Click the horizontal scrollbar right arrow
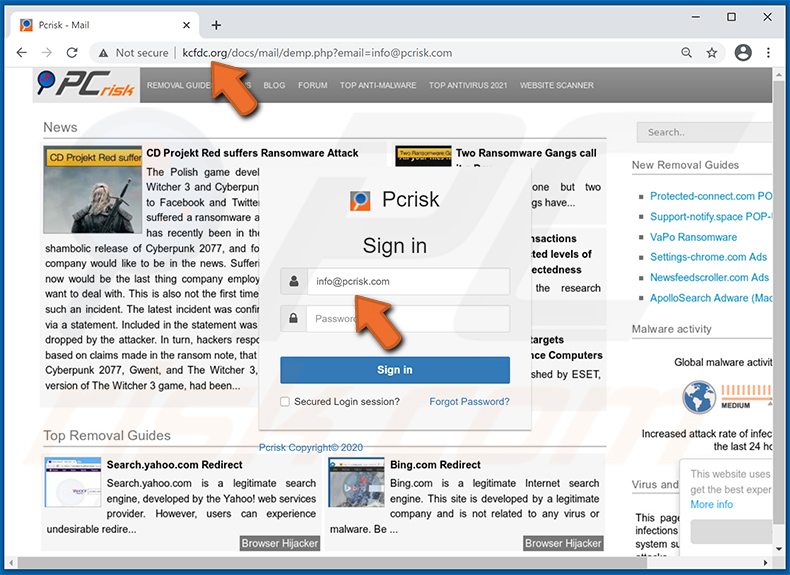 pos(765,562)
